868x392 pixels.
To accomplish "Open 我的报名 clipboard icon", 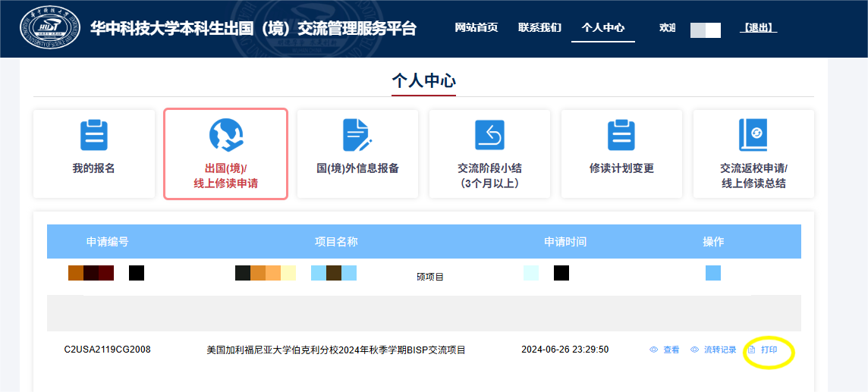I will click(94, 135).
